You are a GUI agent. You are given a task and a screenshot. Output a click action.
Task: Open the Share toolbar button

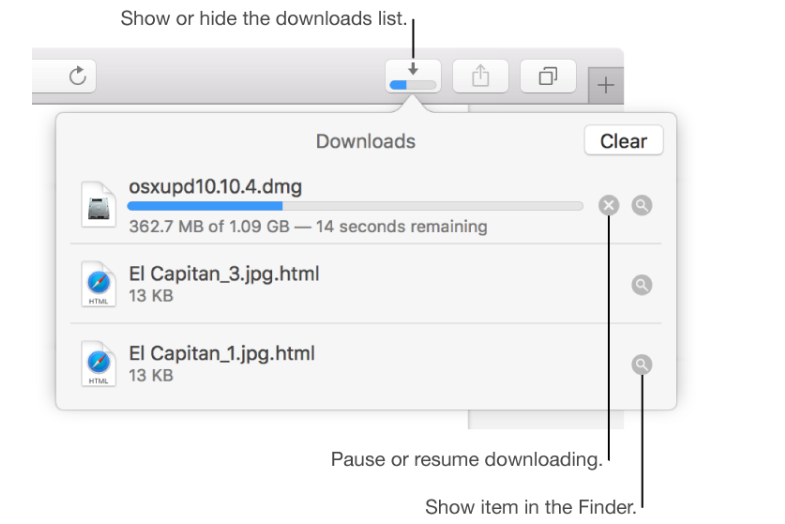(x=480, y=77)
